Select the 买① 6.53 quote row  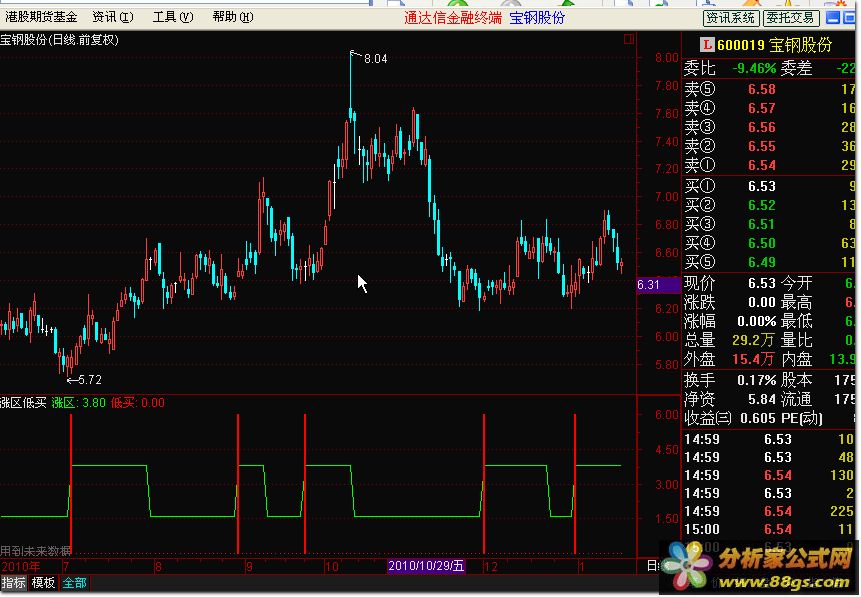[x=769, y=186]
